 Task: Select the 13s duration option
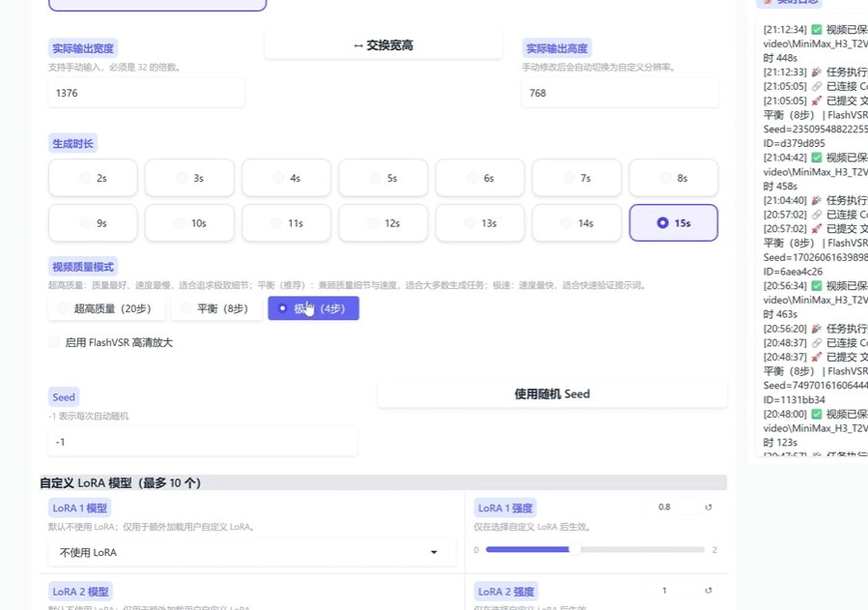(x=480, y=223)
